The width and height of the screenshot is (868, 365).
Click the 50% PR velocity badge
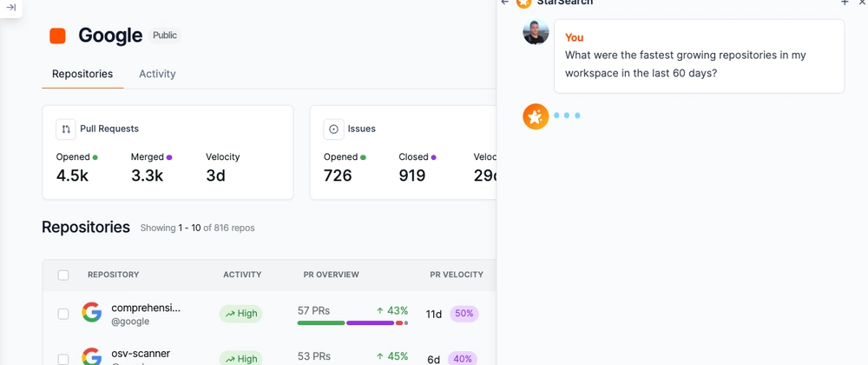(x=464, y=314)
